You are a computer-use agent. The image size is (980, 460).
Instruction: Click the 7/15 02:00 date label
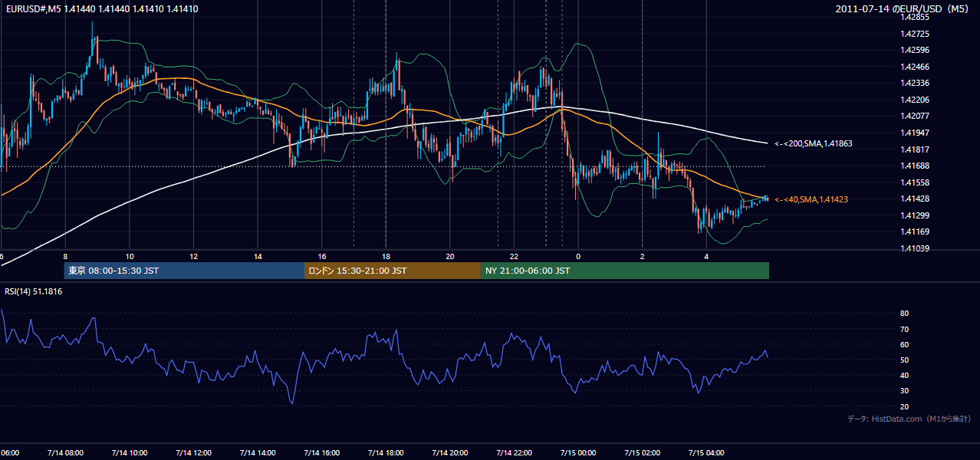643,453
